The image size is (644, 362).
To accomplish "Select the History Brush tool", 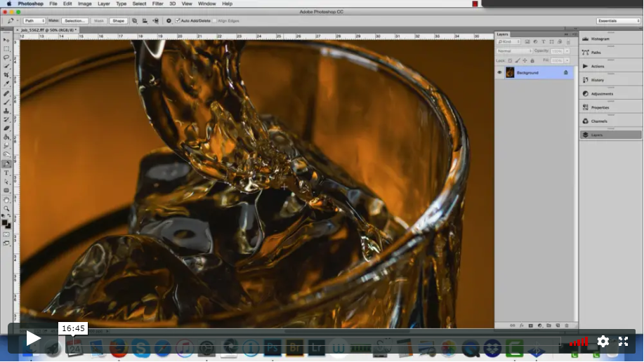I will [6, 119].
